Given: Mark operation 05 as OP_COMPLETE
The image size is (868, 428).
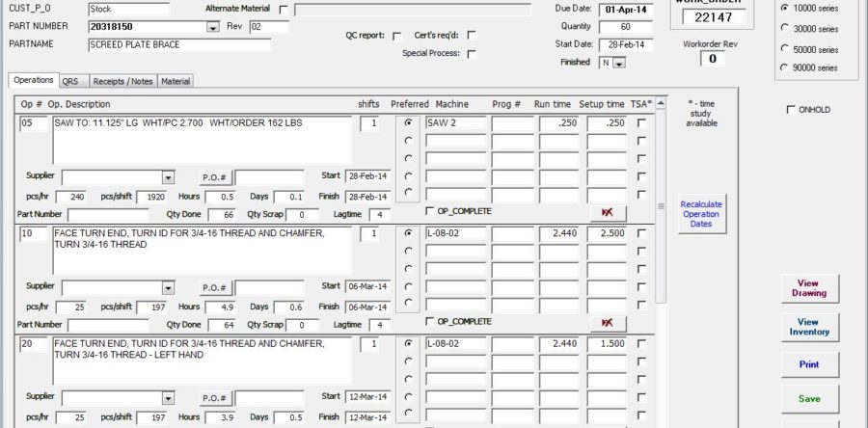Looking at the screenshot, I should (x=429, y=211).
